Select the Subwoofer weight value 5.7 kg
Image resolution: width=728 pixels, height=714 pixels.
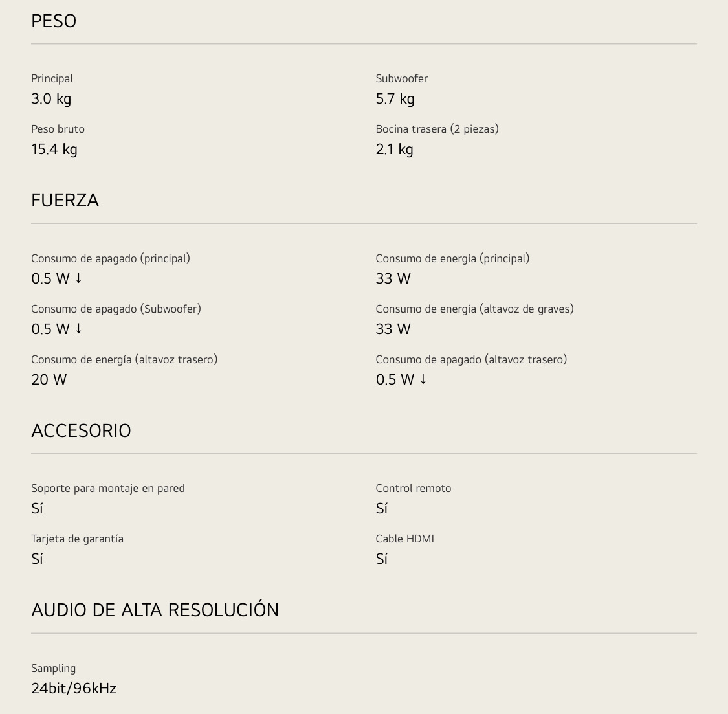point(395,99)
